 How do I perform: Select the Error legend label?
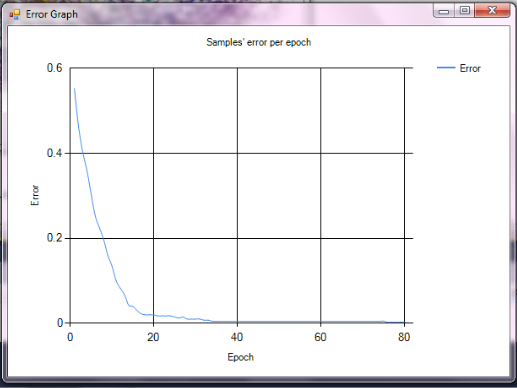(470, 68)
